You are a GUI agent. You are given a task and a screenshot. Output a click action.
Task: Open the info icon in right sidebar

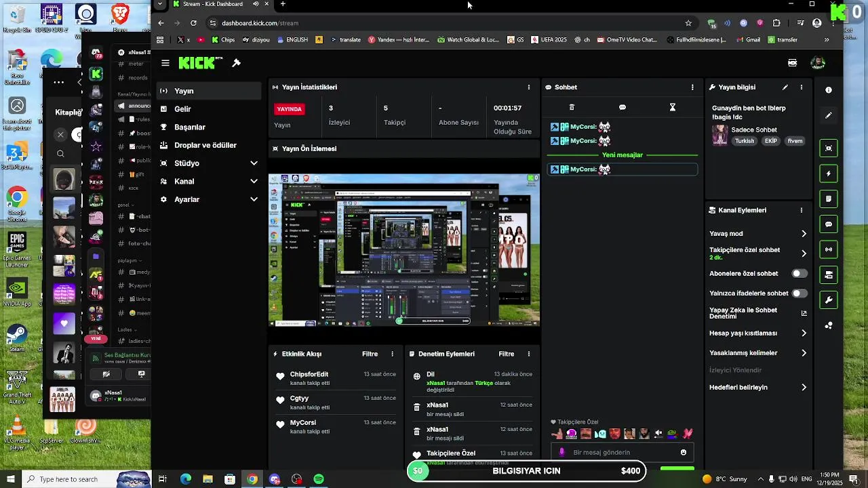pyautogui.click(x=829, y=89)
